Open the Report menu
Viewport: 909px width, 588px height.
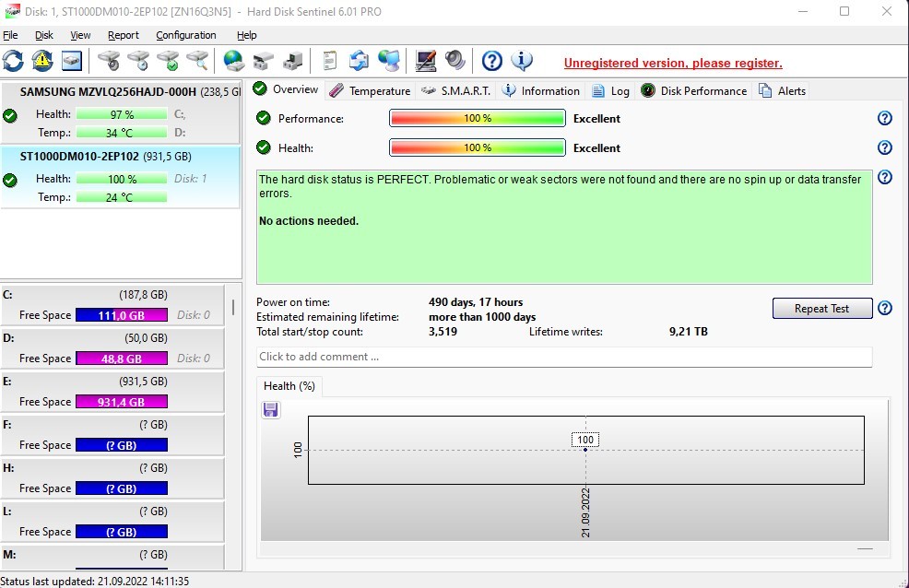coord(124,35)
